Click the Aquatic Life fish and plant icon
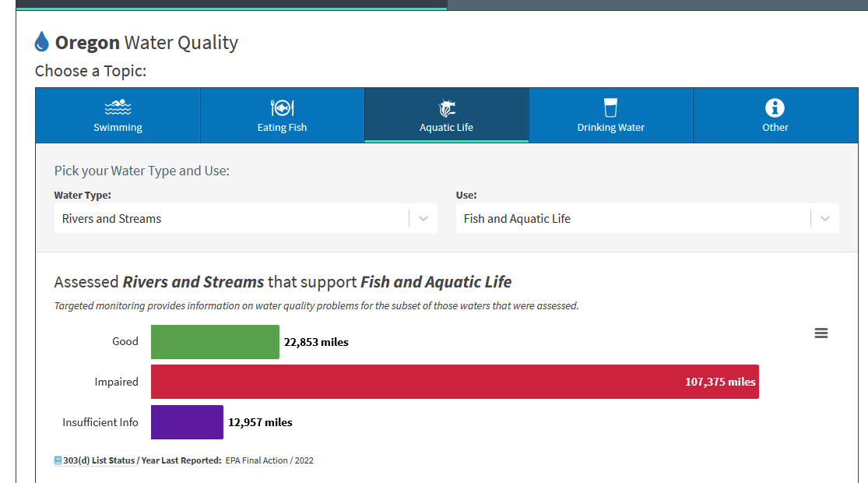 point(446,108)
